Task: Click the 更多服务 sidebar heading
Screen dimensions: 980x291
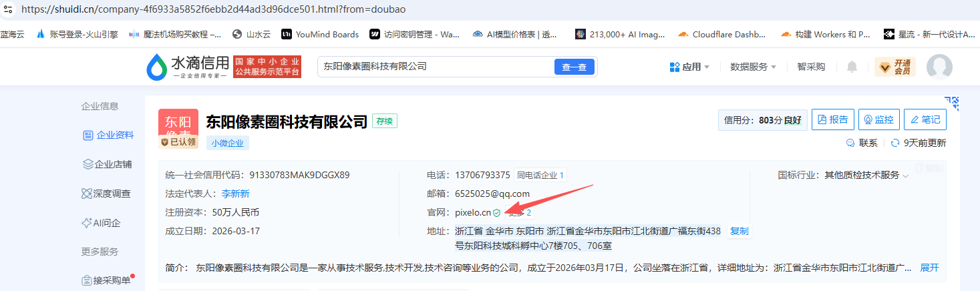Action: pos(100,252)
